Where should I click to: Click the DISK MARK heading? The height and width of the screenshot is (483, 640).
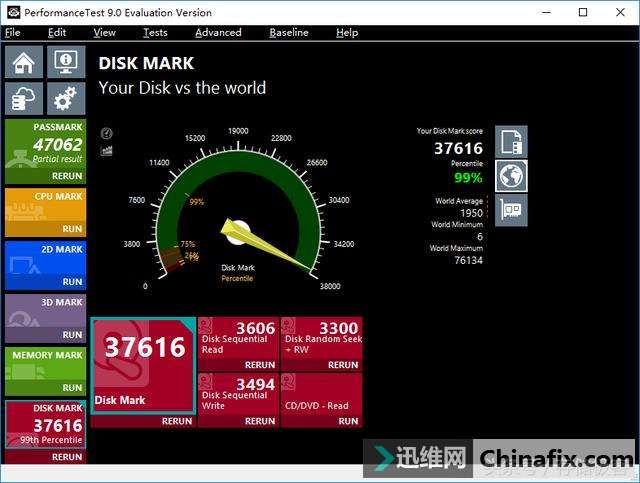[x=146, y=63]
